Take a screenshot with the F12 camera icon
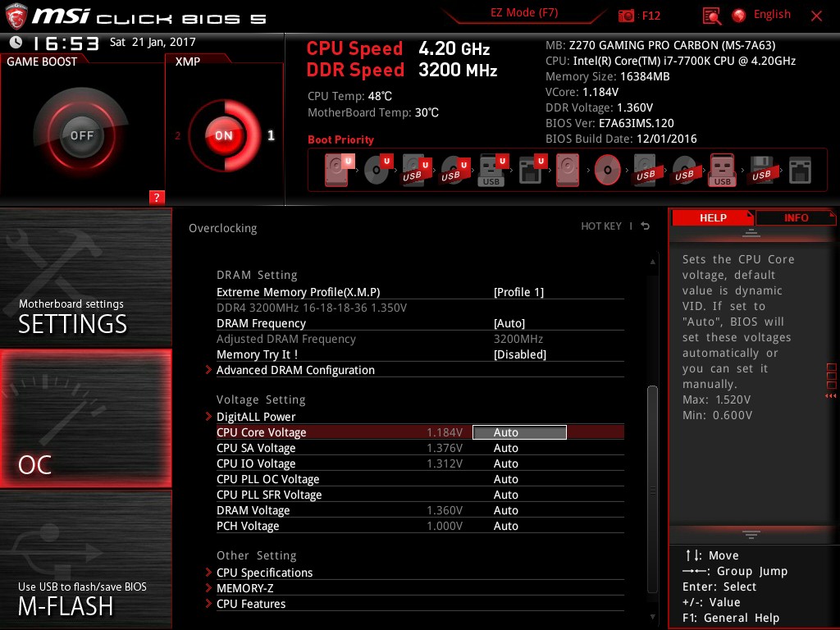The image size is (840, 630). point(625,16)
